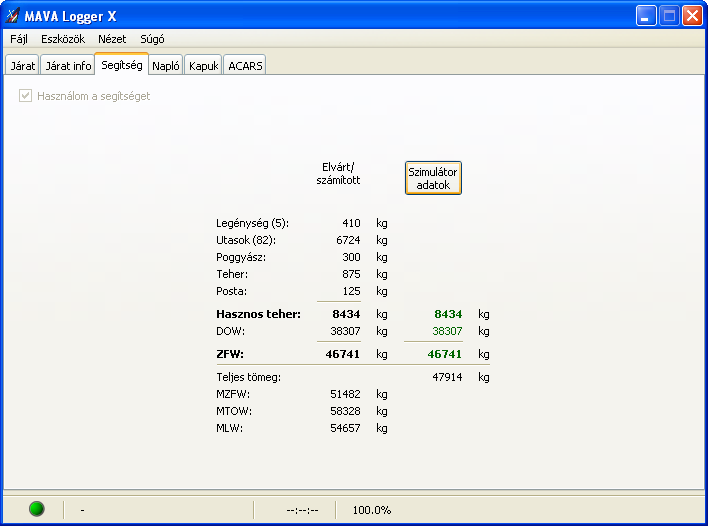The image size is (708, 526).
Task: Click the 'MTOW:' label
Action: click(x=234, y=411)
